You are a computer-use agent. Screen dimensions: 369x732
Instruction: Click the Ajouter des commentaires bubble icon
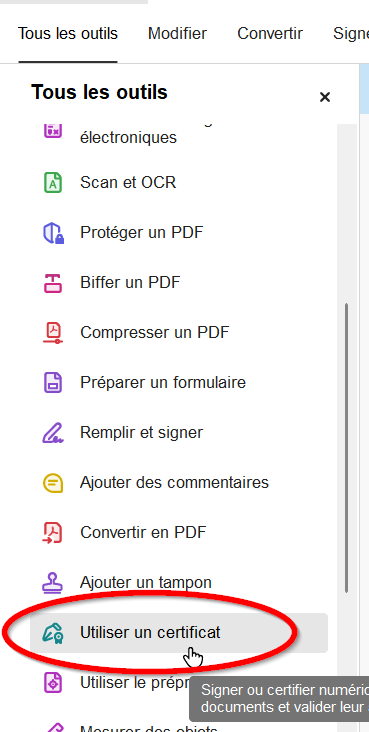pyautogui.click(x=53, y=482)
